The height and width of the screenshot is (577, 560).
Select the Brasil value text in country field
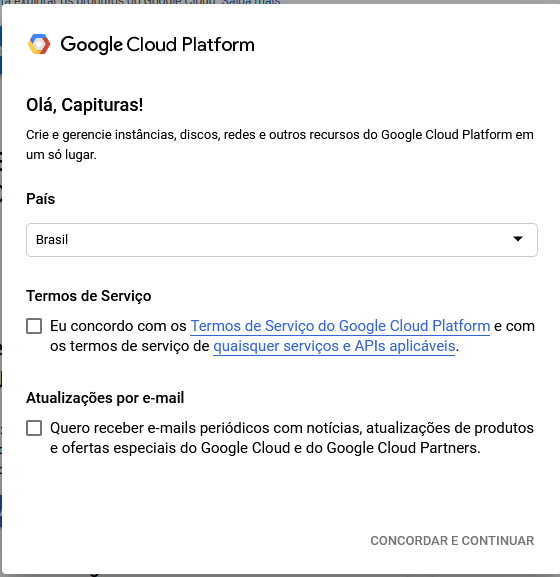pyautogui.click(x=52, y=240)
